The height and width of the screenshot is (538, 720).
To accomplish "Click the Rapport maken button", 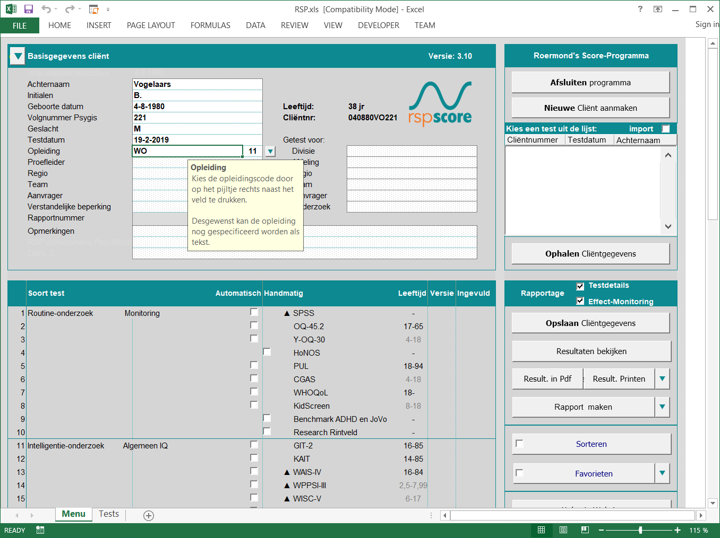I will (x=583, y=407).
